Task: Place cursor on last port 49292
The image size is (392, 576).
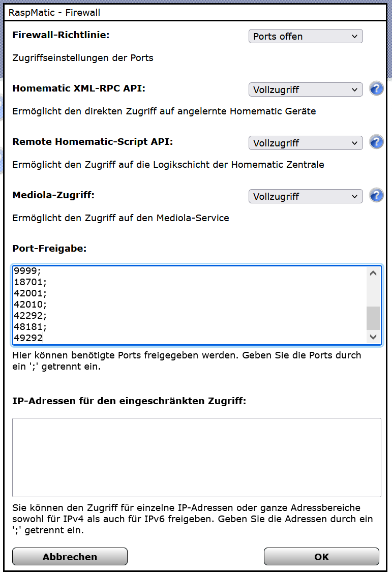Action: point(29,338)
